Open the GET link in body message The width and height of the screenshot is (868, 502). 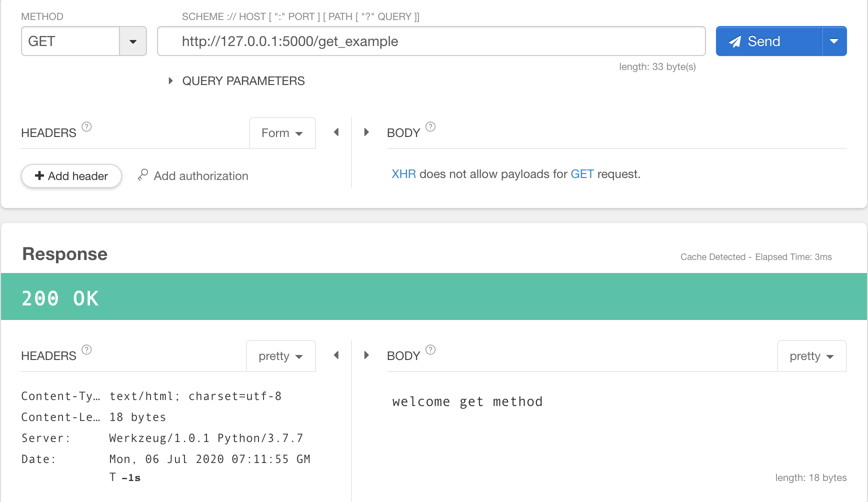click(x=582, y=174)
